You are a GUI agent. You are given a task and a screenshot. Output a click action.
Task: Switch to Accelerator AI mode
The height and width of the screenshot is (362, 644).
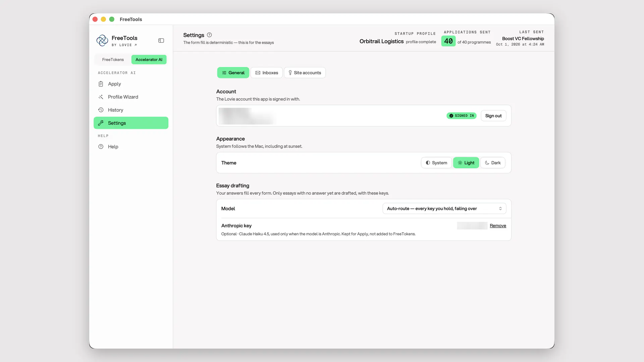149,60
